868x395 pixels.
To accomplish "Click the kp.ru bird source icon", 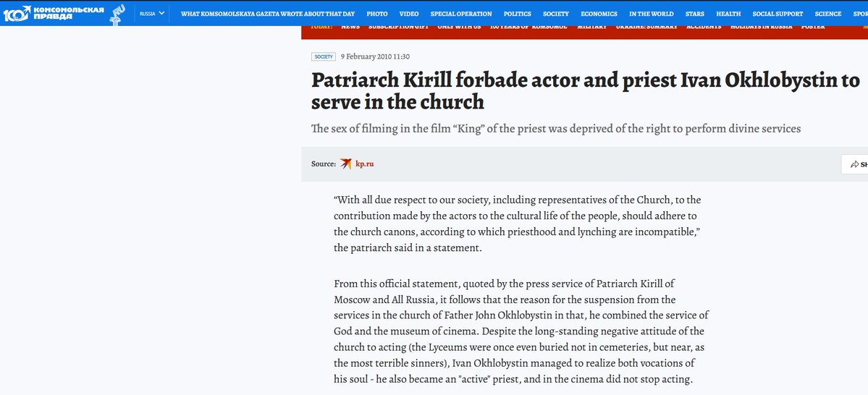I will [345, 163].
